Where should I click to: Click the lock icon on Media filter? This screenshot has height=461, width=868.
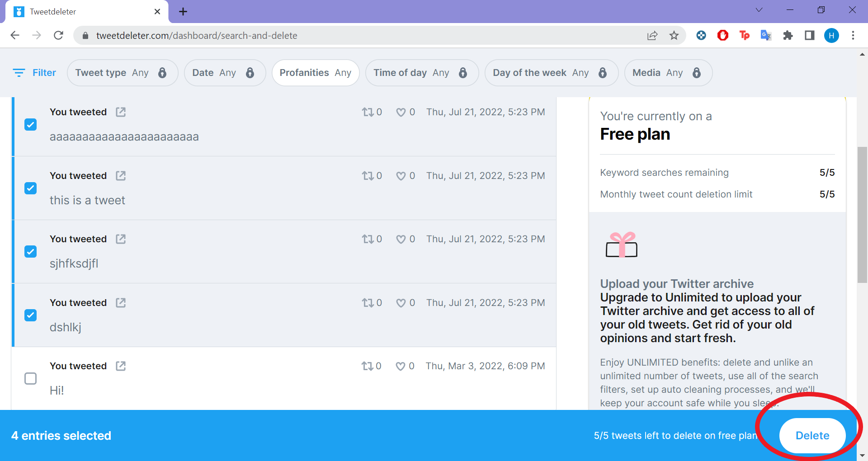click(697, 73)
